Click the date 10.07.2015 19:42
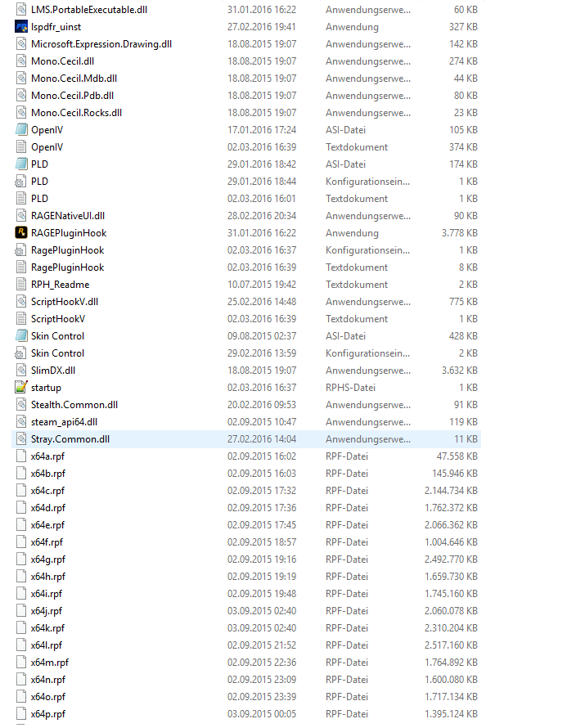Screen dimensions: 585x728 point(261,285)
